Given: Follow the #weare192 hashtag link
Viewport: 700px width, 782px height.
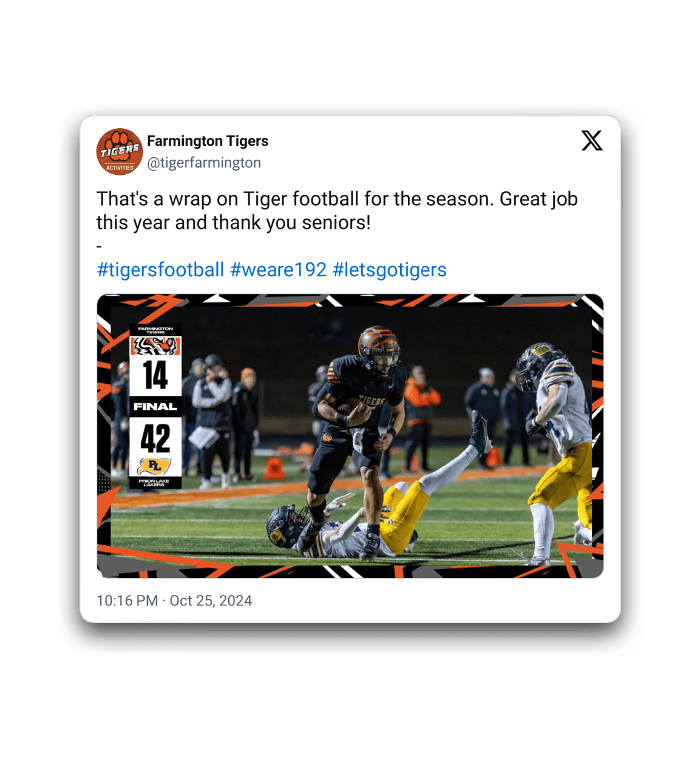Looking at the screenshot, I should pyautogui.click(x=279, y=270).
